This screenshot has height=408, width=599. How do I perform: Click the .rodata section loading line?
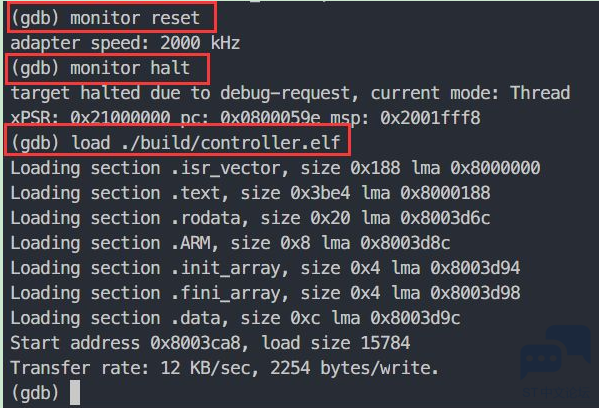(251, 218)
